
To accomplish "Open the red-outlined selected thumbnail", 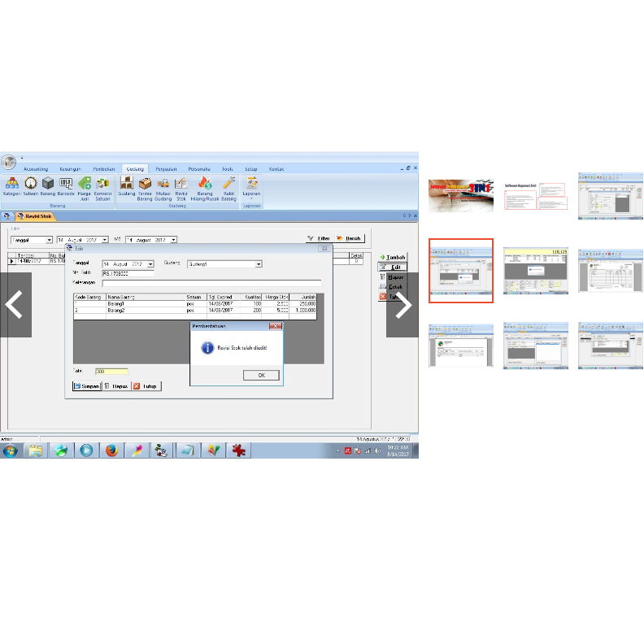I will pos(461,271).
